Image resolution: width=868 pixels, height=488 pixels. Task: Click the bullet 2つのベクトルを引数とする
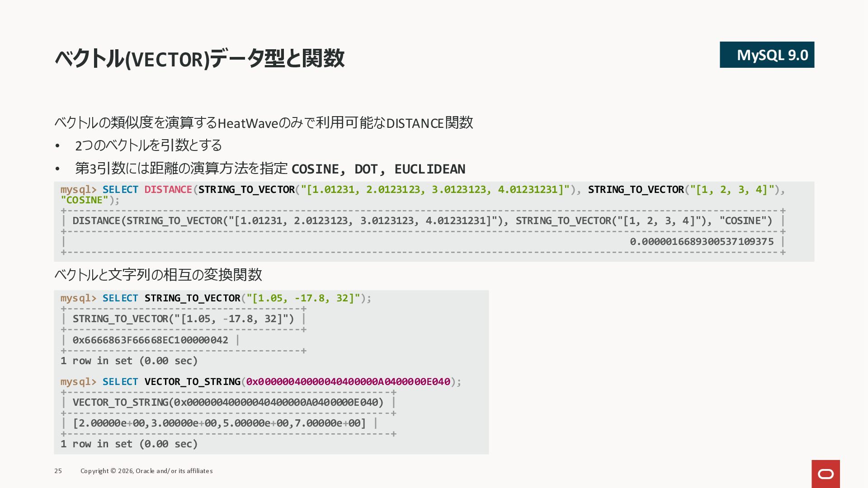coord(148,145)
